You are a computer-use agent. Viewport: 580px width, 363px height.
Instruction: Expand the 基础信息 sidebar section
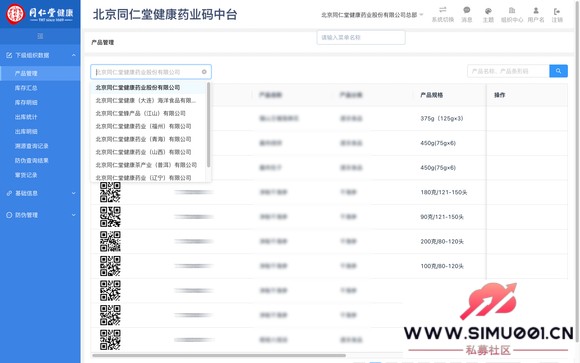point(40,193)
